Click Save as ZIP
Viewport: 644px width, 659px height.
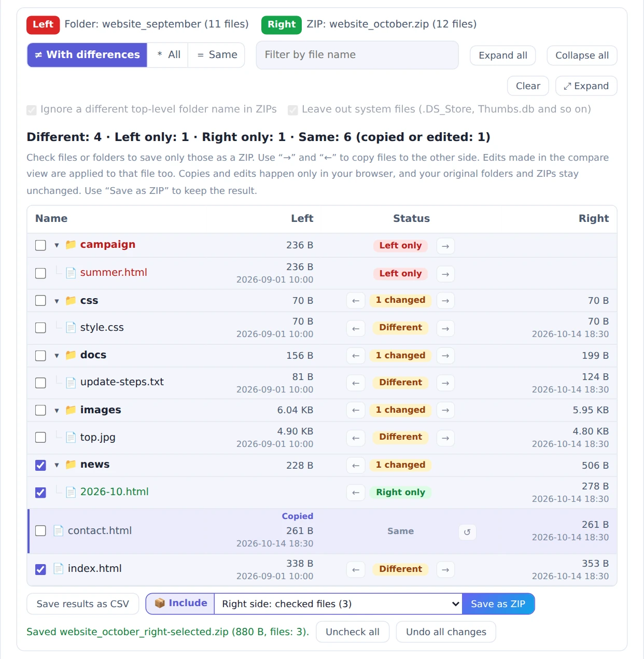[x=498, y=604]
